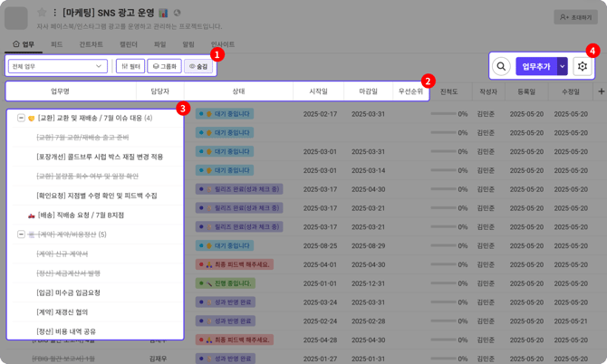Click the first row's 0% progress bar
607x364 pixels.
(443, 114)
